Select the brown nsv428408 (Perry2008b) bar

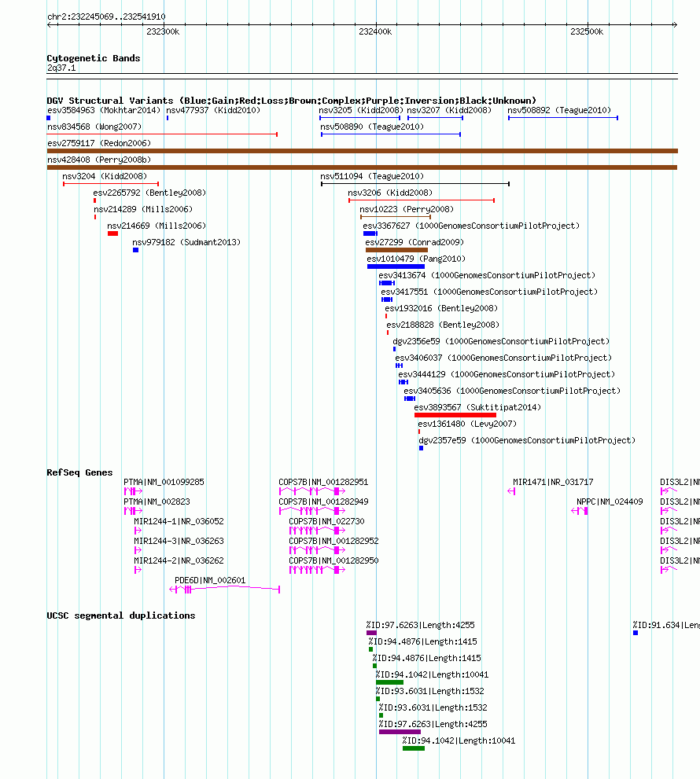pos(363,167)
